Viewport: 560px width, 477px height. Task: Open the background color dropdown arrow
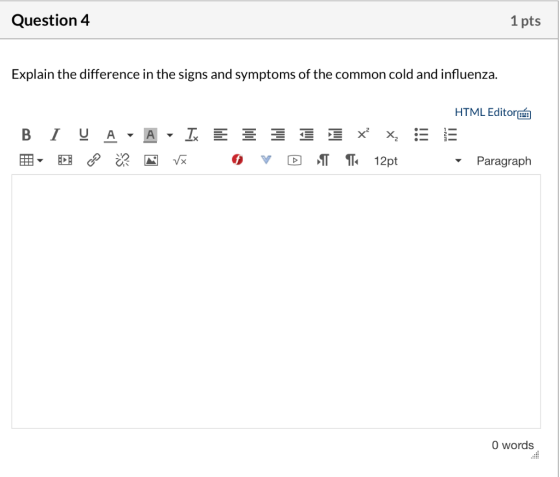[x=170, y=135]
